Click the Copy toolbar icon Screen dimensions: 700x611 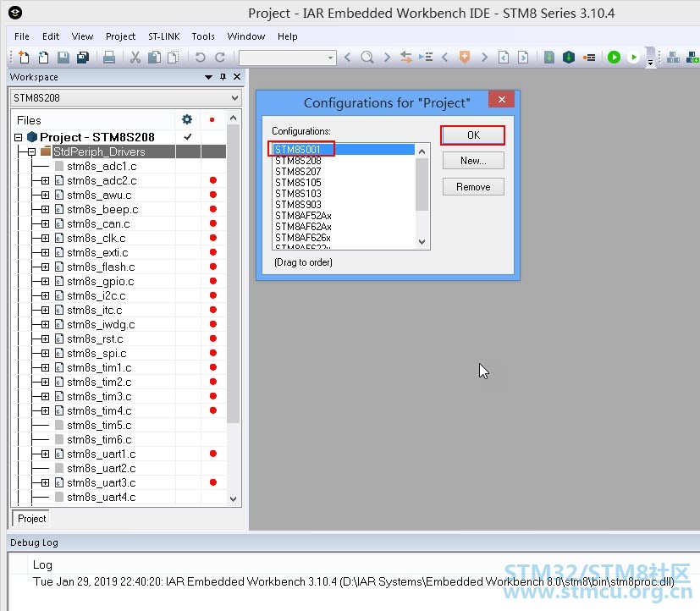click(x=154, y=58)
